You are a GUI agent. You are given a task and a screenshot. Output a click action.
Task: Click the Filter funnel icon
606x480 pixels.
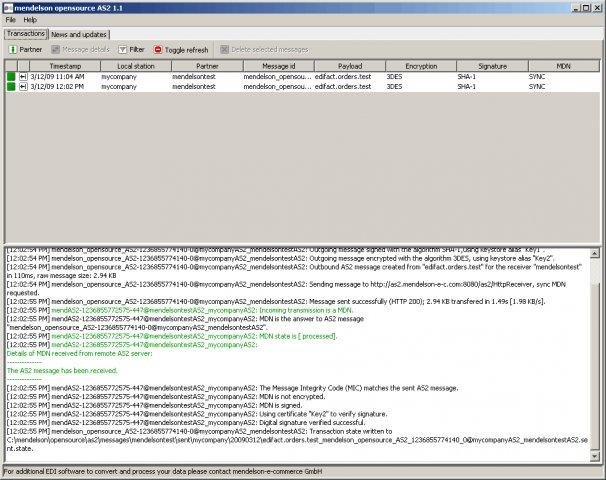click(122, 49)
